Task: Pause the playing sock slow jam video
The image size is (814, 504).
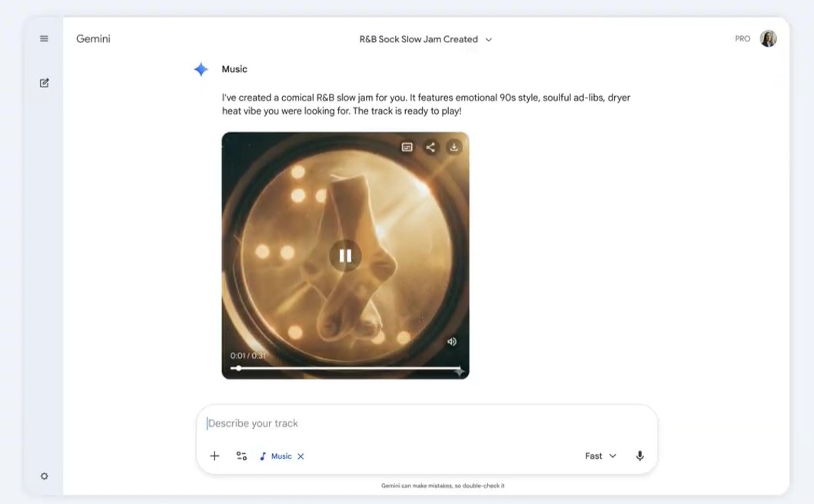Action: pos(344,256)
